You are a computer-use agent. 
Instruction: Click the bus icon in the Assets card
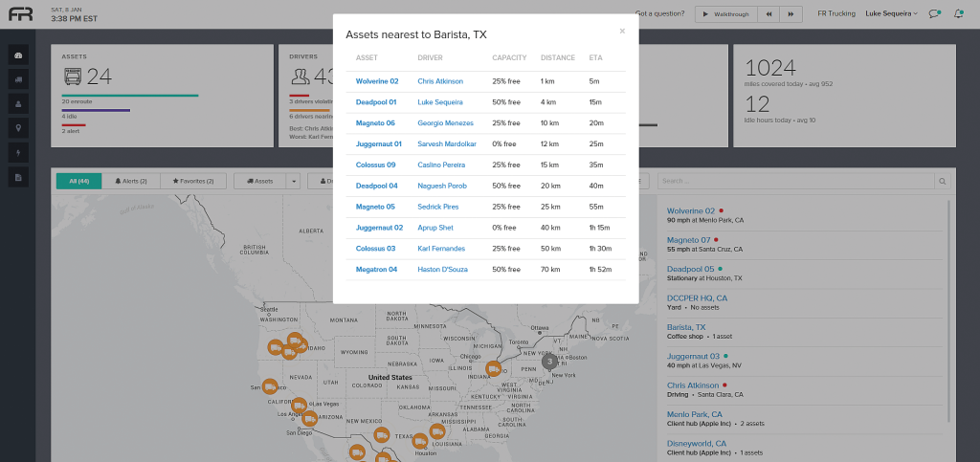pos(72,77)
